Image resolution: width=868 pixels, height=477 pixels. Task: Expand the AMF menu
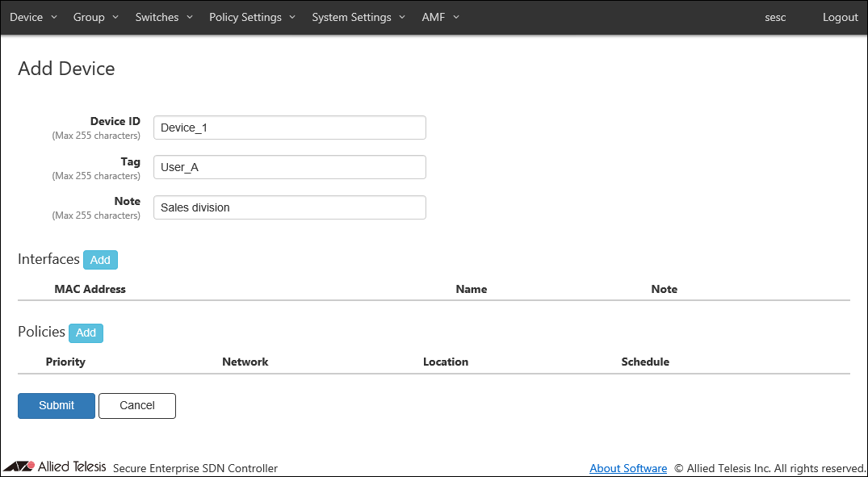coord(440,17)
